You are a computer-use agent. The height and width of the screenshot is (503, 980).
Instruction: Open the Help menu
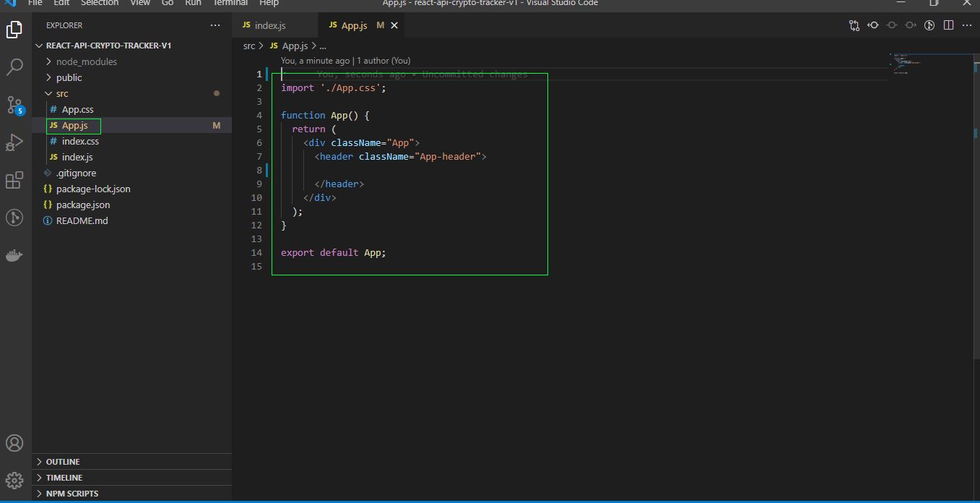click(269, 3)
